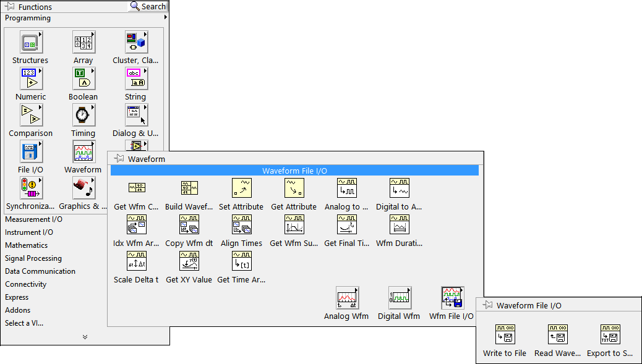Open the Graphics & Sound palette

84,188
